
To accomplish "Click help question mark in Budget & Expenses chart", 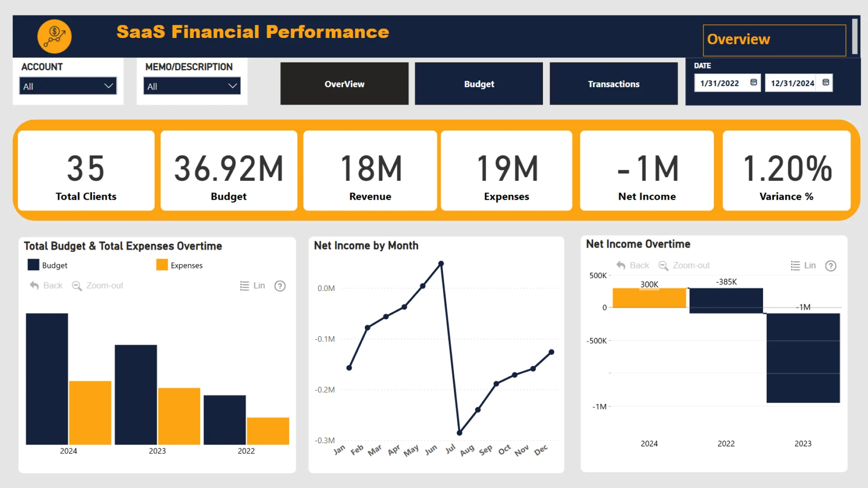I will [x=280, y=286].
